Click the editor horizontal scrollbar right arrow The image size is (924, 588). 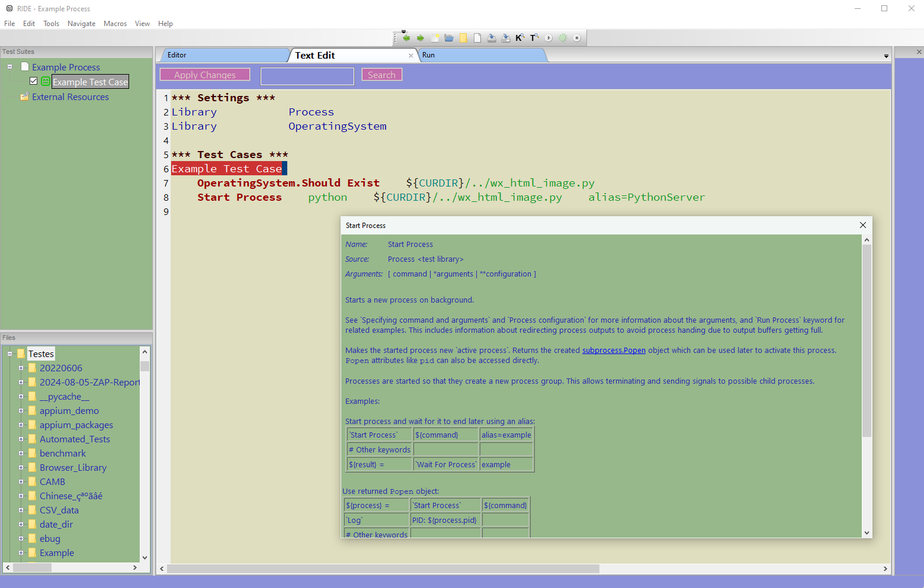[x=885, y=568]
